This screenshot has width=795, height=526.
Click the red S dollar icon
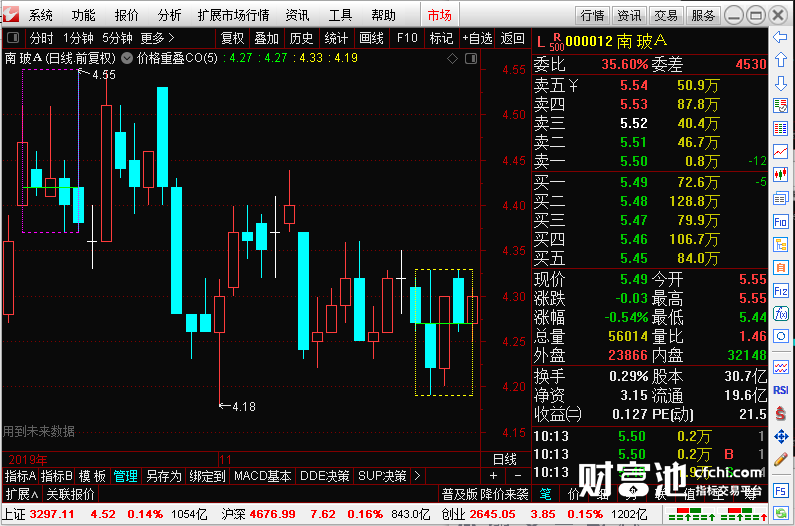780,413
